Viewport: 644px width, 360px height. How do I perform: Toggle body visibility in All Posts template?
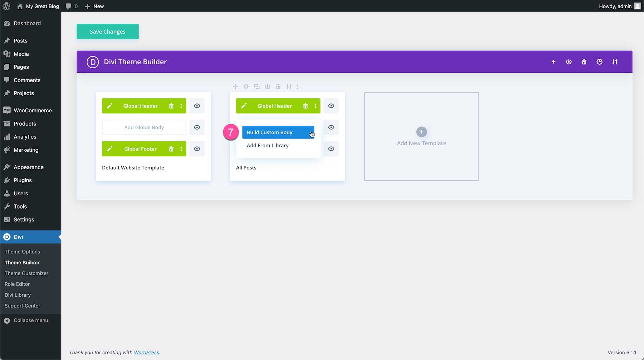pyautogui.click(x=331, y=127)
